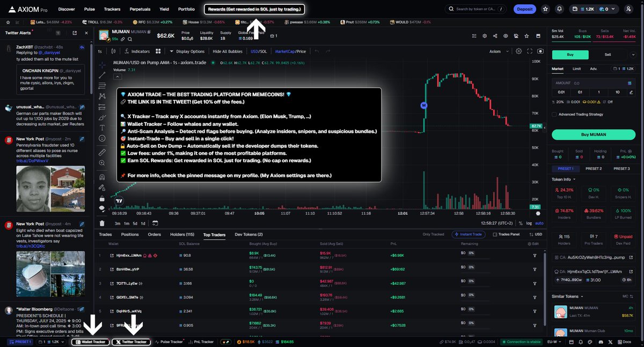The width and height of the screenshot is (644, 347).
Task: Select the text annotation tool
Action: [102, 127]
